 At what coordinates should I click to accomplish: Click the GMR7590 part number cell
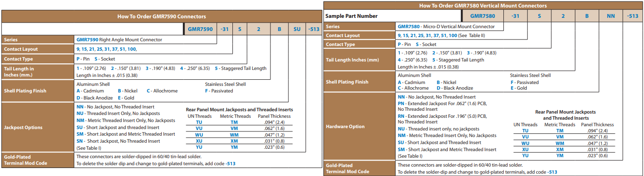point(199,29)
